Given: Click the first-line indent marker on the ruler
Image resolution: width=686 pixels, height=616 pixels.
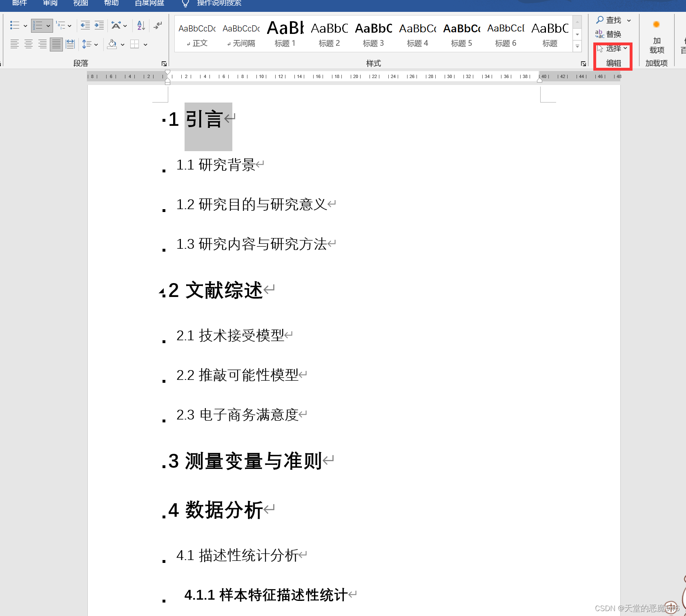Looking at the screenshot, I should point(167,72).
